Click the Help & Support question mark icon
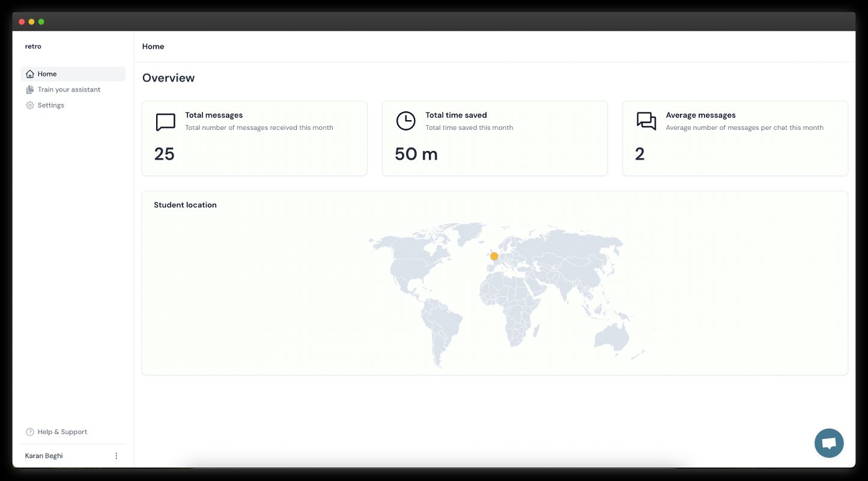868x481 pixels. pos(30,432)
